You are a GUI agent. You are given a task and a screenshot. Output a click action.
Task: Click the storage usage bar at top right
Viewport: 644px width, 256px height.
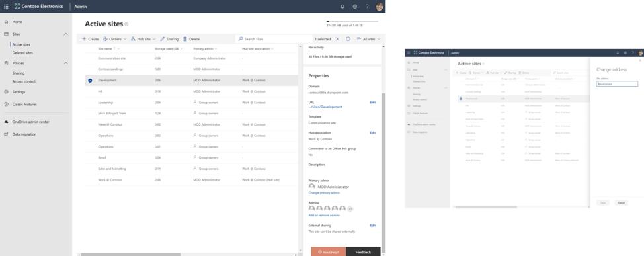[x=352, y=21]
